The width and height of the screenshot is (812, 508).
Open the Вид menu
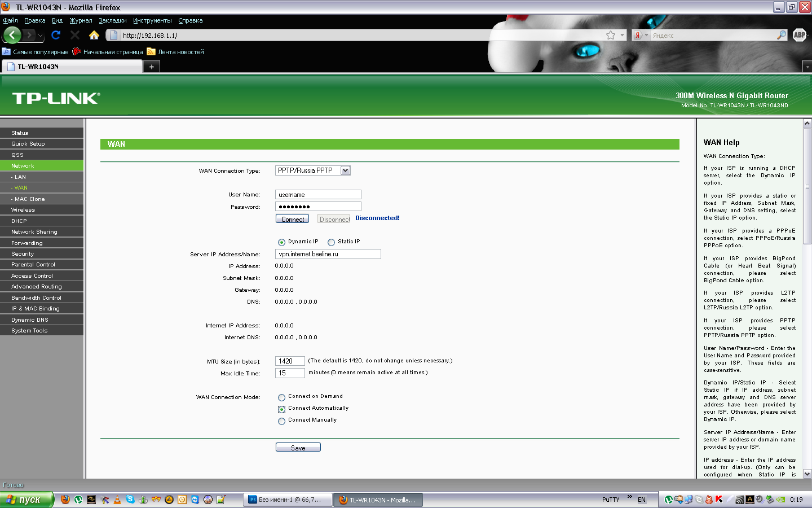[x=57, y=20]
